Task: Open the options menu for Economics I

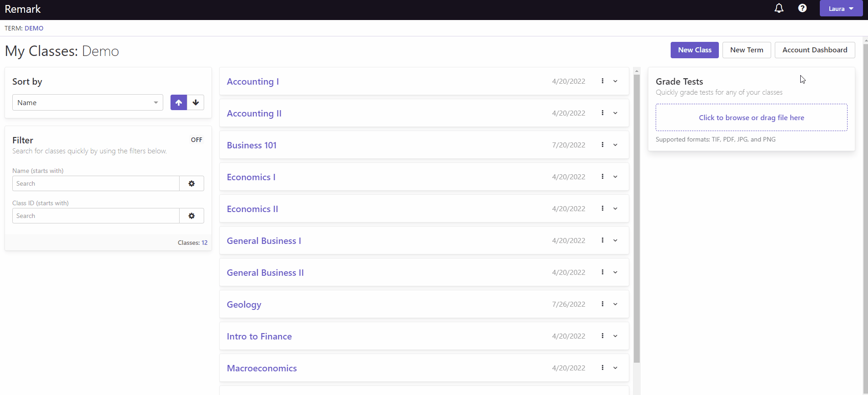Action: pyautogui.click(x=602, y=177)
